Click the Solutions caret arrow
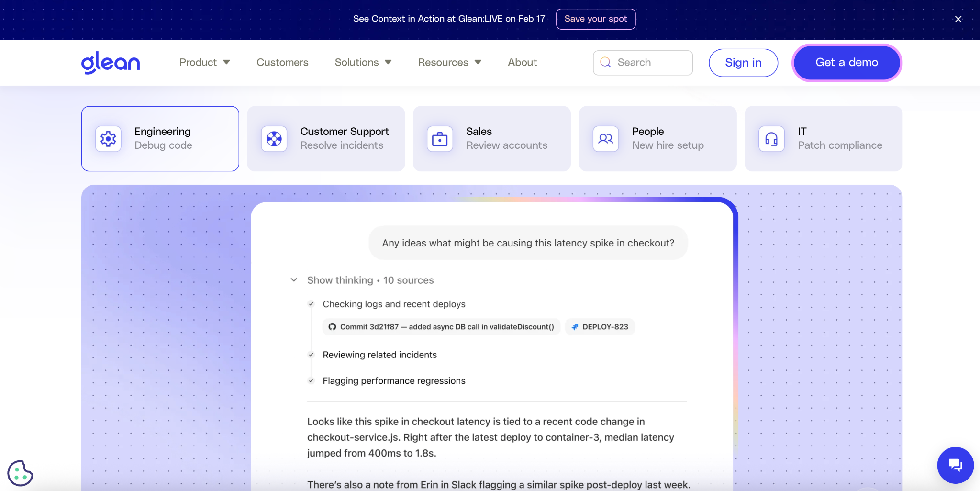Viewport: 980px width, 491px height. 388,62
